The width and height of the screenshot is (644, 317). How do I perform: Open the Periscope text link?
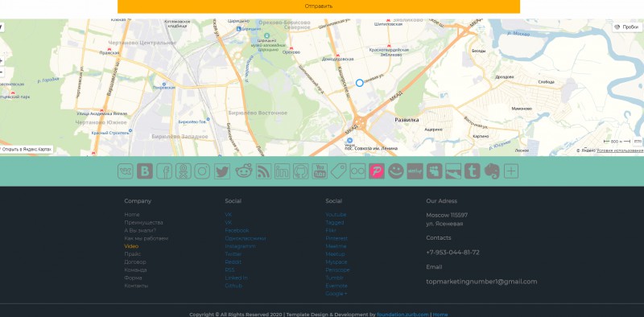point(337,270)
